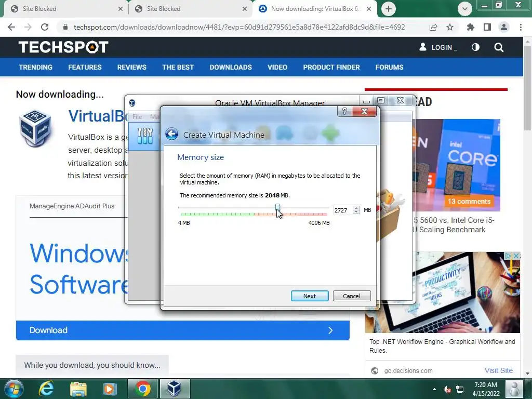This screenshot has height=399, width=532.
Task: Open productivity laptop ad image
Action: tap(443, 292)
